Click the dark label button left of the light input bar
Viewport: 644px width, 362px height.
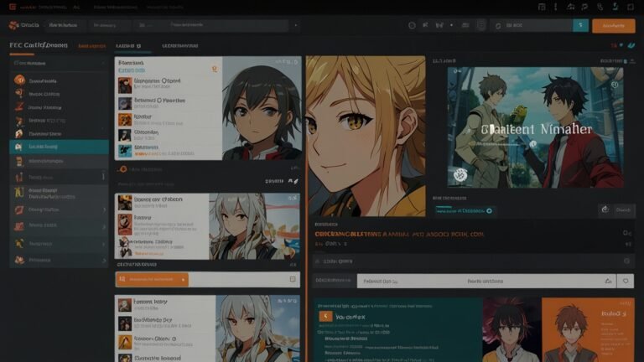click(334, 281)
